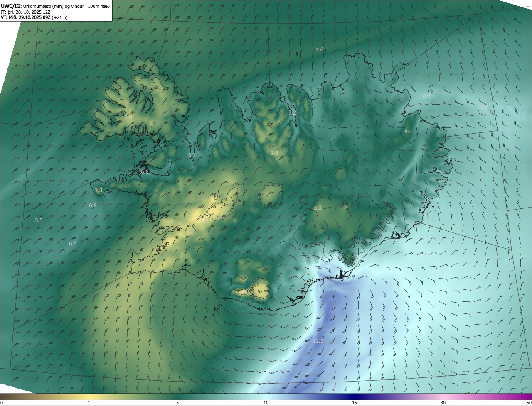This screenshot has width=532, height=406.
Task: Click the 3.3 value on Vatnajökull glacier
Action: (x=318, y=208)
